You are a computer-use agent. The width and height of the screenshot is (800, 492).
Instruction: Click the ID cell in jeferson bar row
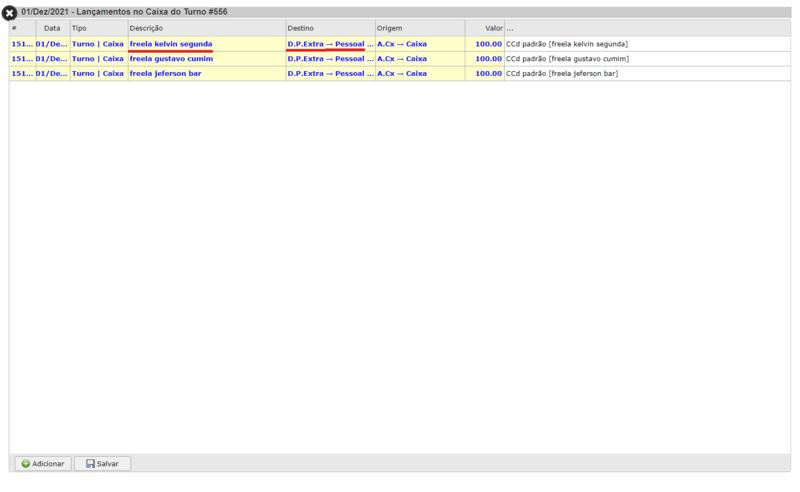point(22,73)
